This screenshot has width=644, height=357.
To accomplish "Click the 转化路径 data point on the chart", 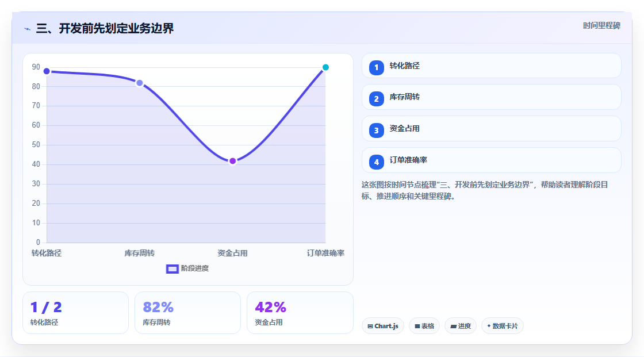I will coord(47,71).
